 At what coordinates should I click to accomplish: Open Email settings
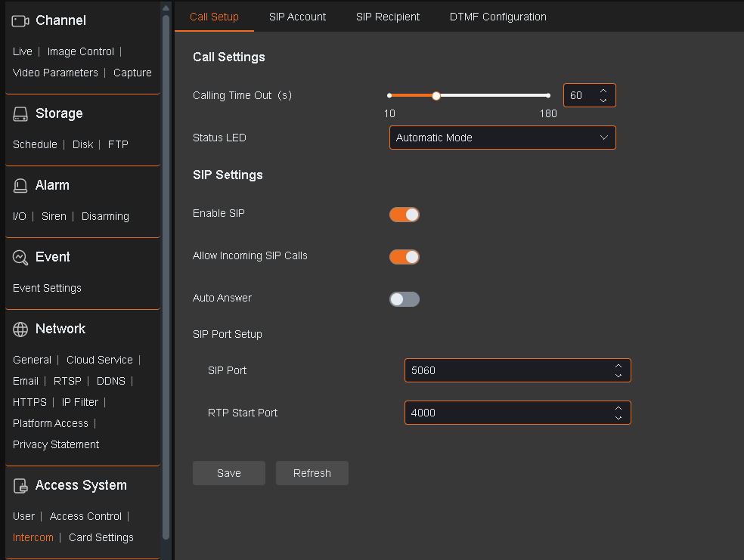pyautogui.click(x=26, y=381)
